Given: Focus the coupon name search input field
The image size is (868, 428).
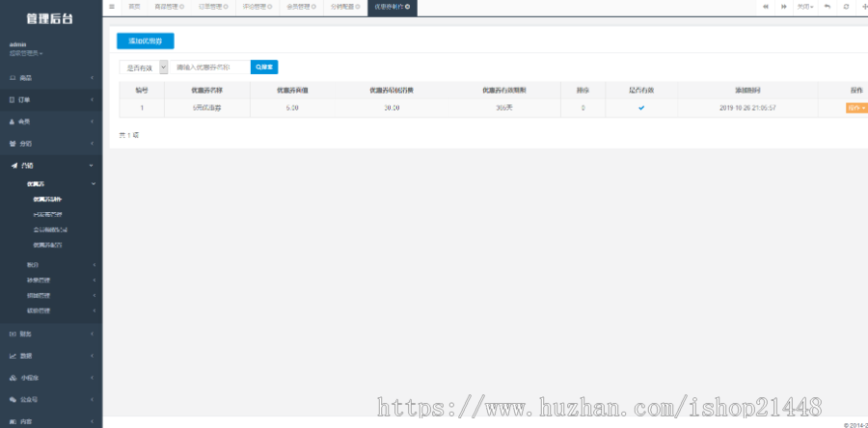Looking at the screenshot, I should pyautogui.click(x=210, y=67).
